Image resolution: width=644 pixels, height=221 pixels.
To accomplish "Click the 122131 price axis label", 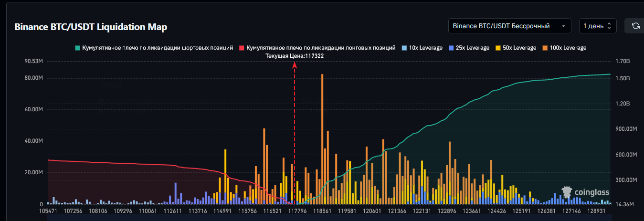I will (x=422, y=210).
